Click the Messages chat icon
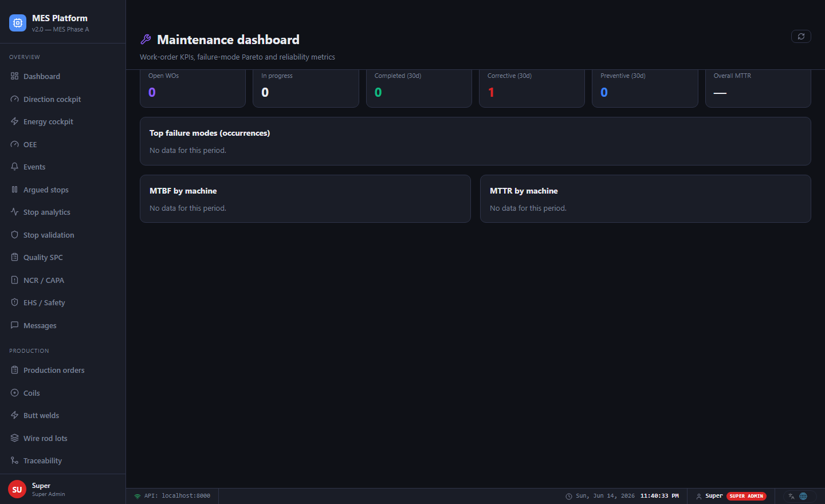This screenshot has height=504, width=825. [14, 325]
